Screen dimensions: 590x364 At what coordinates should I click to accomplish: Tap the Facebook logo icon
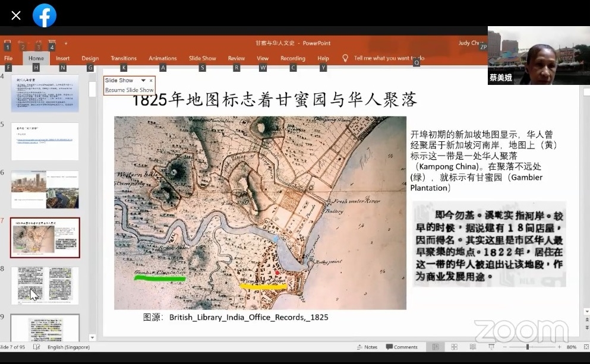tap(45, 15)
